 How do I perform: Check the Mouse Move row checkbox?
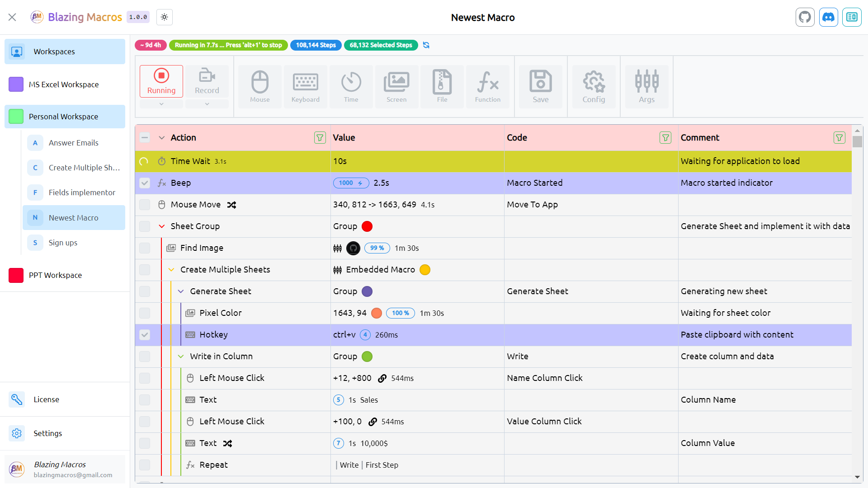click(x=145, y=205)
